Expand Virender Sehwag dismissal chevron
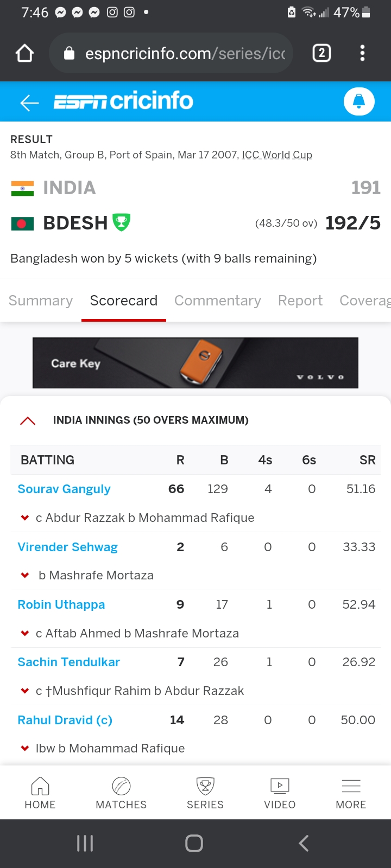Viewport: 391px width, 868px height. (x=25, y=576)
